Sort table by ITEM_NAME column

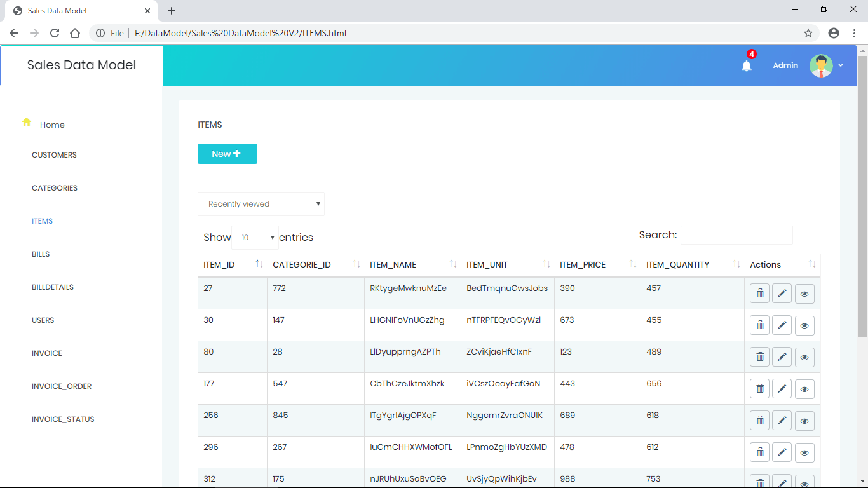pyautogui.click(x=413, y=264)
